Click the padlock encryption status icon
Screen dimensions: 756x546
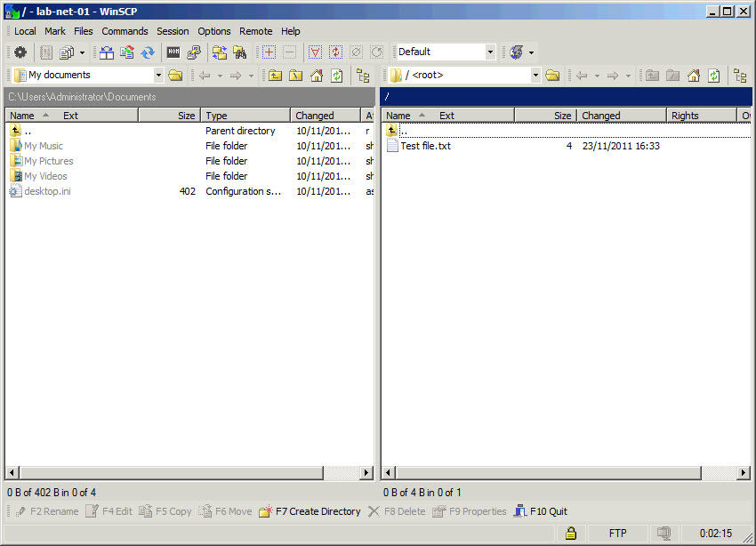click(571, 533)
